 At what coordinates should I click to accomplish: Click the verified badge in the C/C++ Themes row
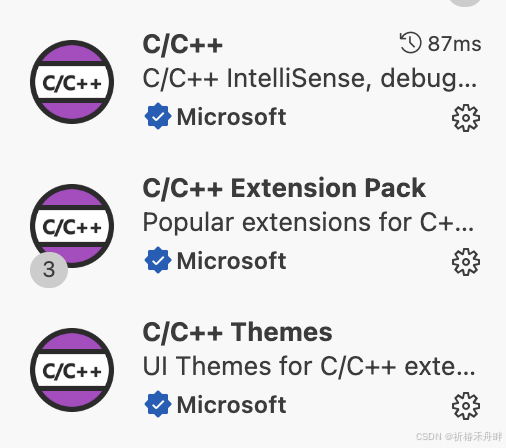(x=158, y=404)
